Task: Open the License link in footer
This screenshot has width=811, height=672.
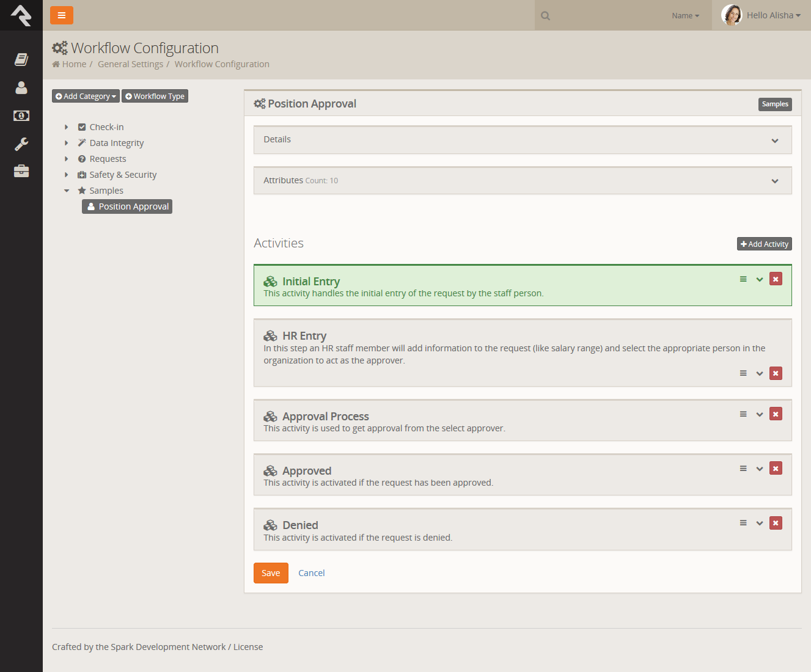Action: [x=248, y=647]
